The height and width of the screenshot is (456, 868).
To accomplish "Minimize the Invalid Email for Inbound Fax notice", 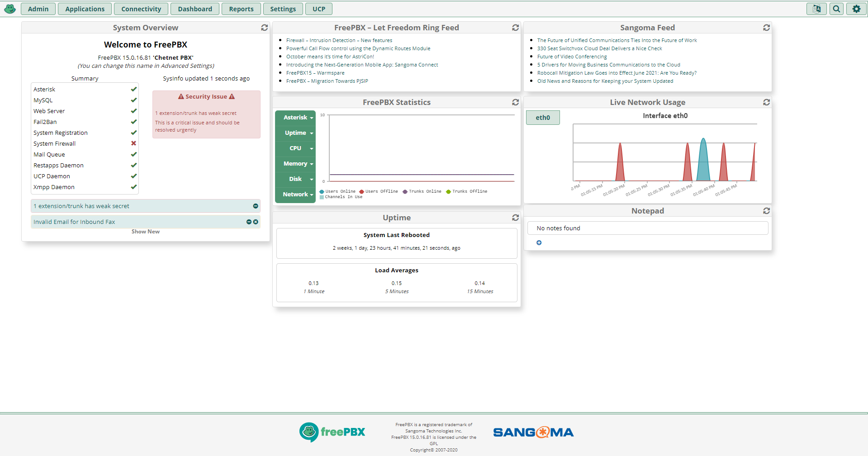I will 249,222.
